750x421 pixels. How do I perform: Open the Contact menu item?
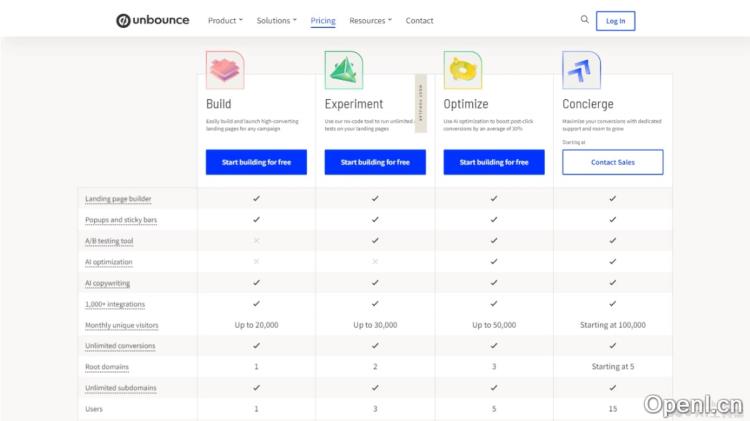420,20
